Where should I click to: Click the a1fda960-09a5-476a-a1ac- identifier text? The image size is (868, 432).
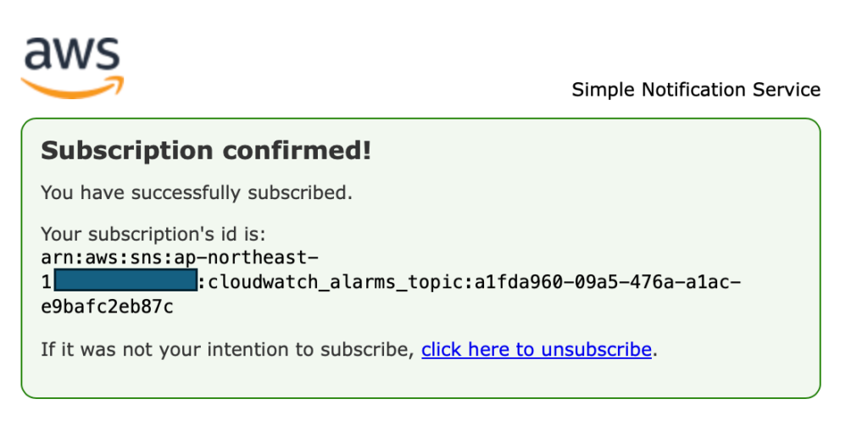(x=607, y=283)
